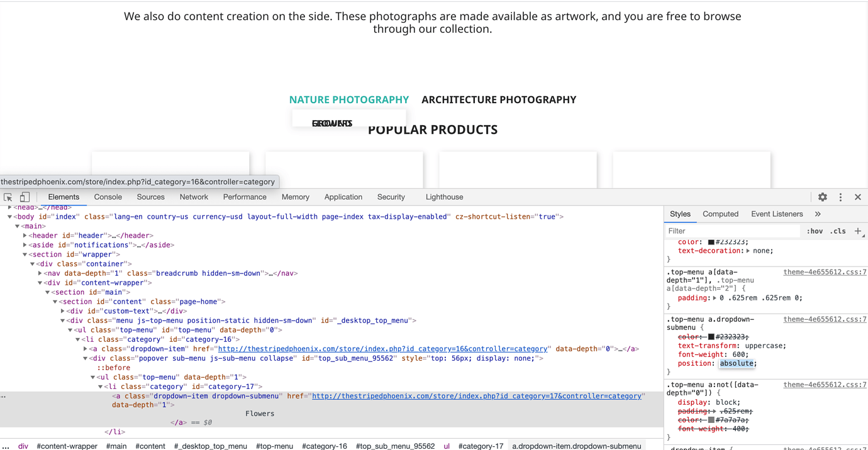This screenshot has width=868, height=450.
Task: Open the Computed styles tab
Action: tap(720, 214)
